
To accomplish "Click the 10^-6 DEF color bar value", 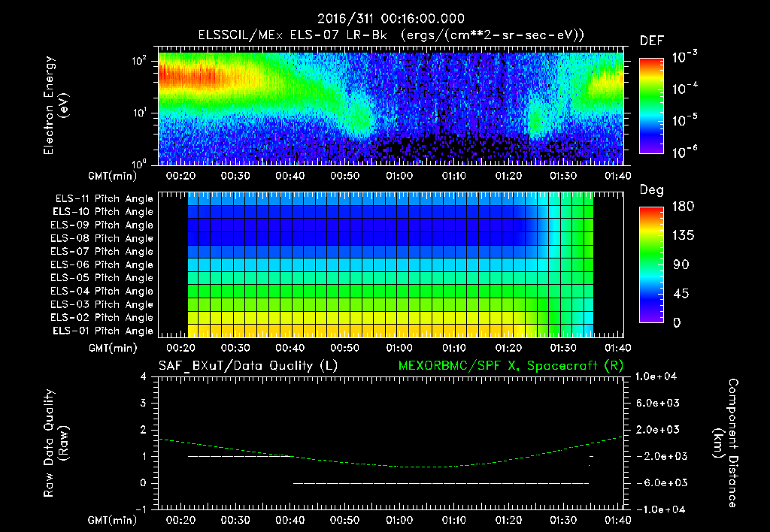I will pyautogui.click(x=685, y=152).
